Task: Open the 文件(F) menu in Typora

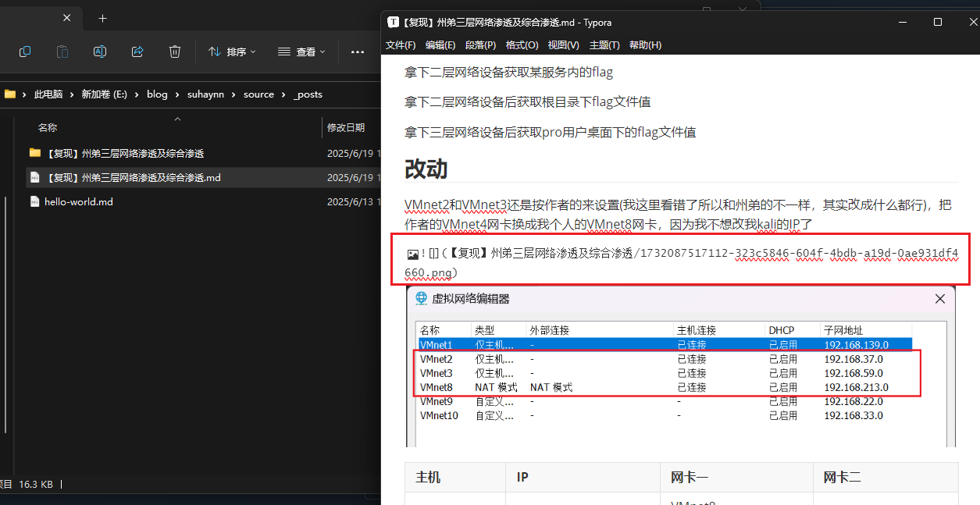Action: 401,45
